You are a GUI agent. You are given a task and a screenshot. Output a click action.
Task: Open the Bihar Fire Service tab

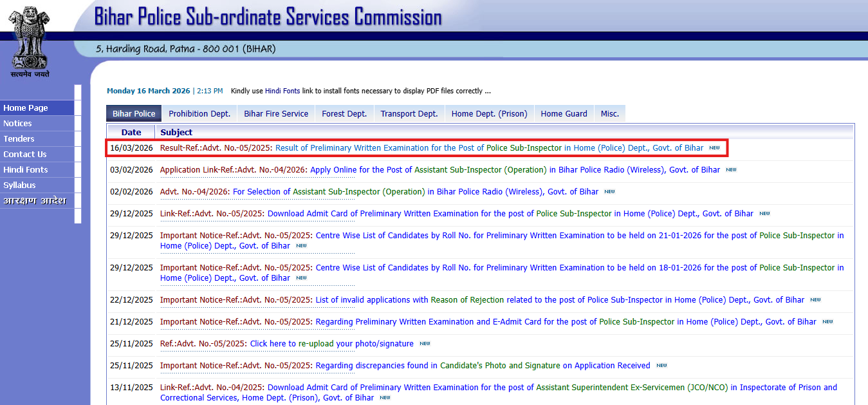click(275, 113)
